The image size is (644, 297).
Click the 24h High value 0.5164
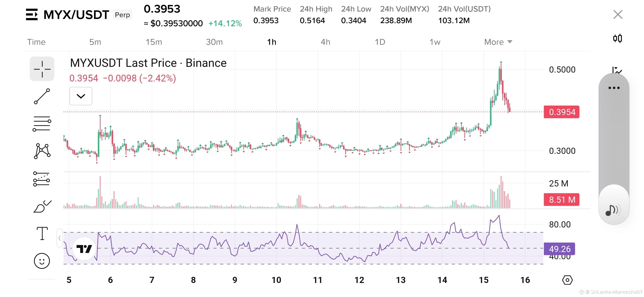point(312,20)
